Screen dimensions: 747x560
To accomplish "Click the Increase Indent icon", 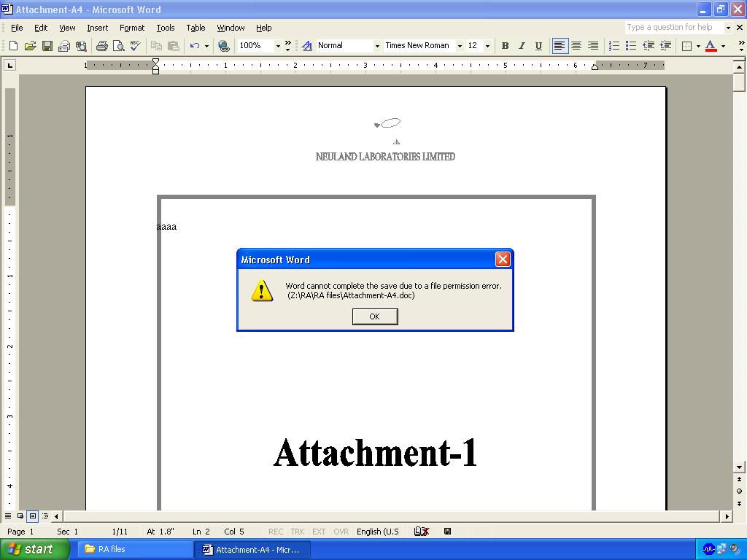I will (x=665, y=46).
